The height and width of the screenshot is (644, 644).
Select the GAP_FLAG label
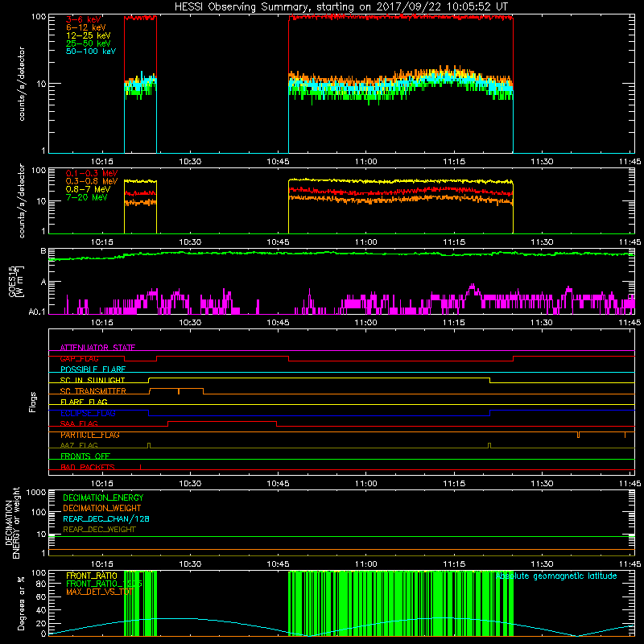click(x=79, y=358)
